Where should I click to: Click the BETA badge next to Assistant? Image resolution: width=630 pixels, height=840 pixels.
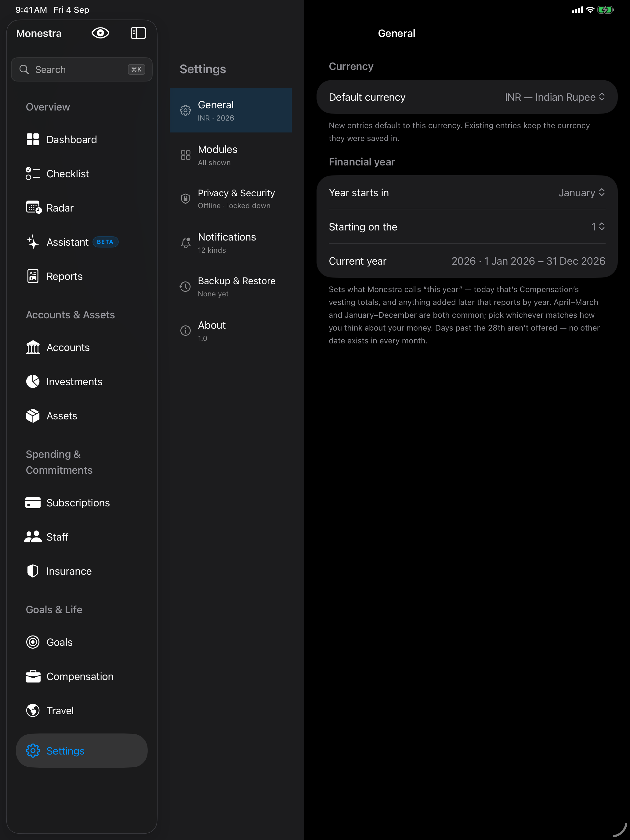pyautogui.click(x=105, y=242)
